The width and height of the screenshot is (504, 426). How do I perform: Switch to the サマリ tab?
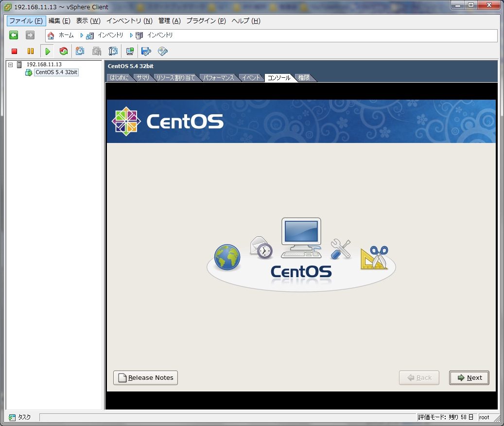click(x=143, y=78)
